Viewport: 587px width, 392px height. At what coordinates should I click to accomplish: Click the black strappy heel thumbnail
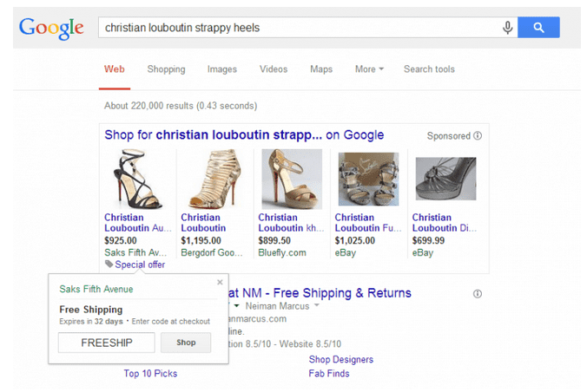134,180
